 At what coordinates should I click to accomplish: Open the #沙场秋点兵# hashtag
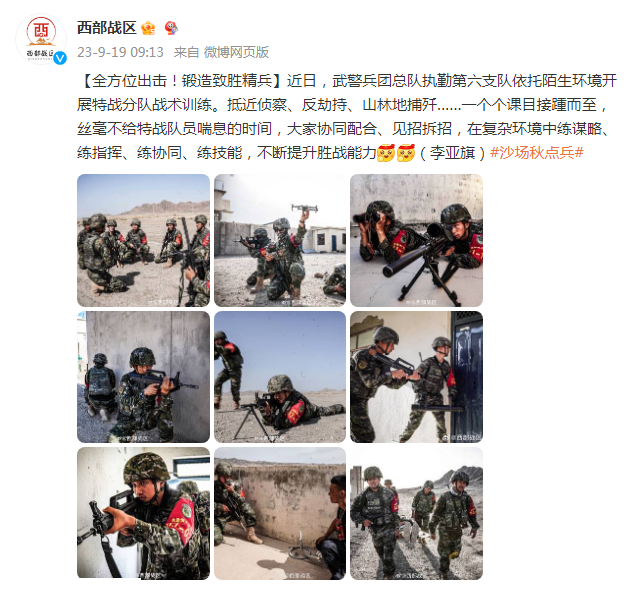pyautogui.click(x=537, y=152)
